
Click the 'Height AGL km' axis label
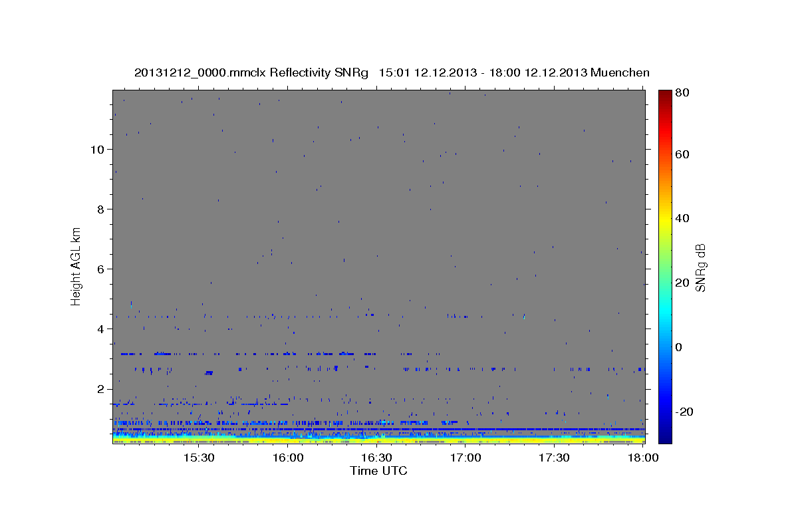[x=76, y=266]
